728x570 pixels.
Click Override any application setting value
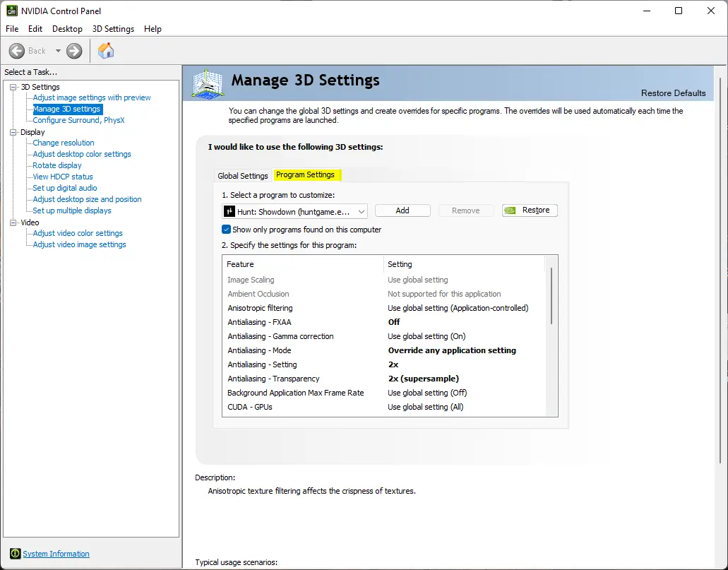point(452,350)
